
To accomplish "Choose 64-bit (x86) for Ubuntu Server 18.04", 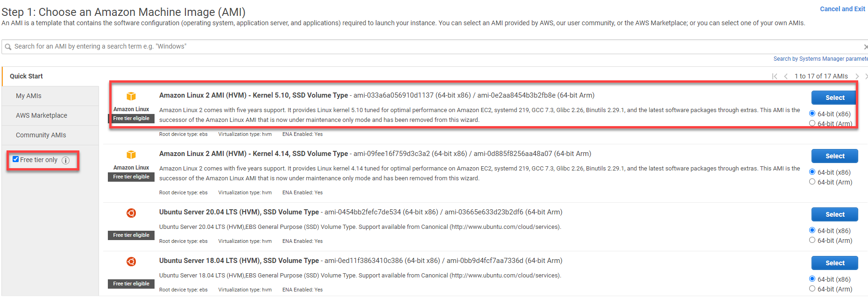I will pyautogui.click(x=812, y=279).
